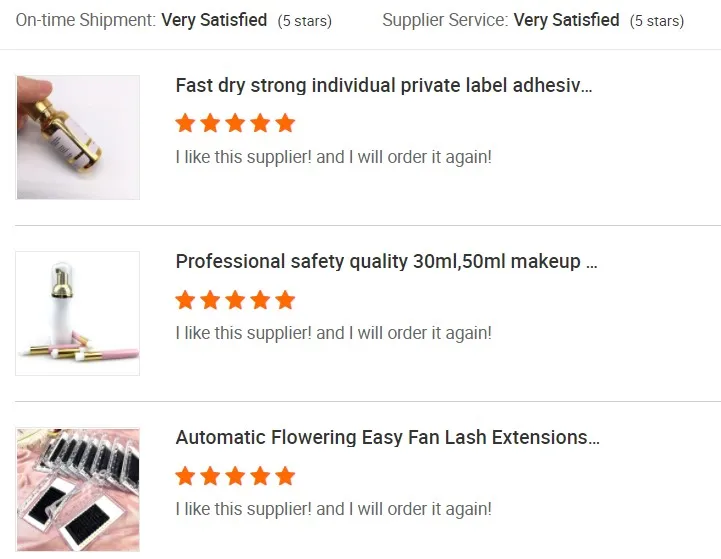Open the 'Fast dry strong individual private label' product

coord(384,86)
